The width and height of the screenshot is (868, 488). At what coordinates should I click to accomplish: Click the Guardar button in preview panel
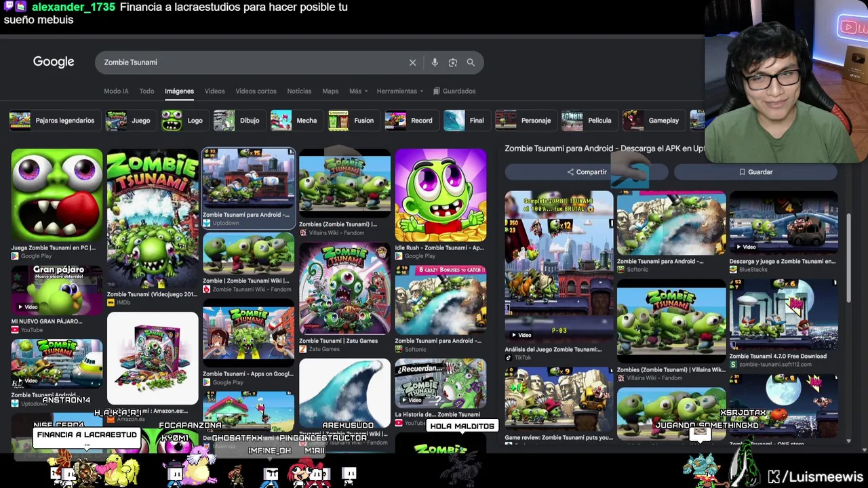click(x=755, y=172)
